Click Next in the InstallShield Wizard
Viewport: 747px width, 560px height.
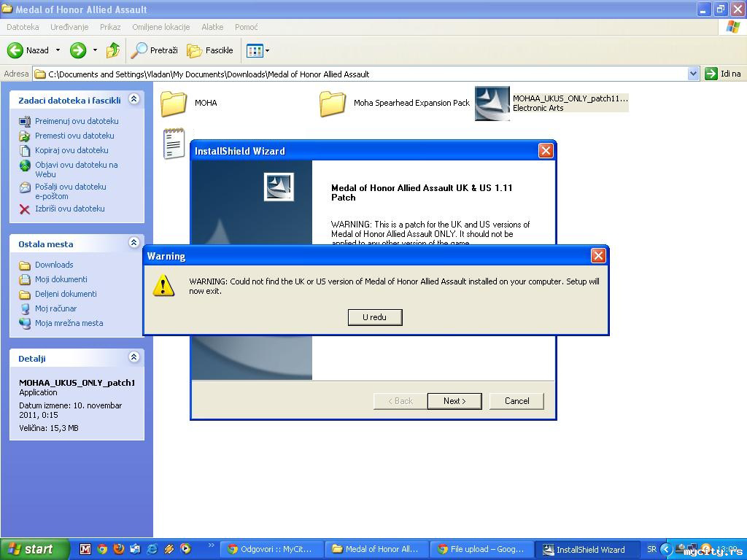[x=454, y=401]
